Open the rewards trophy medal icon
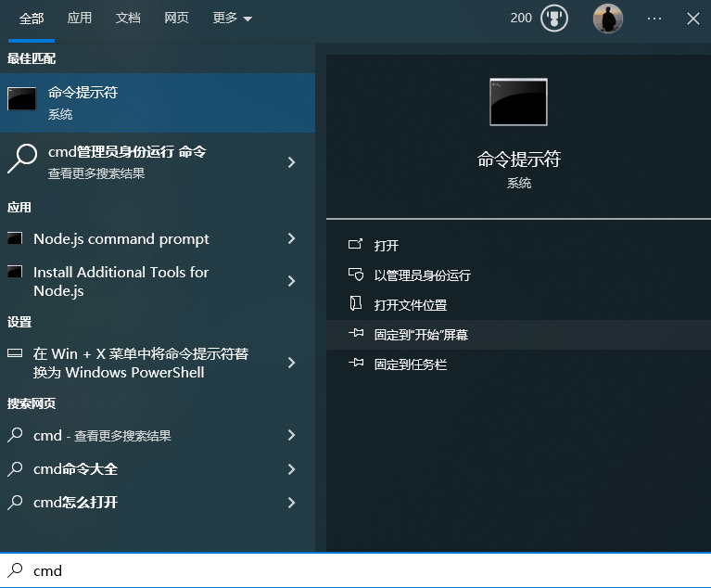 pyautogui.click(x=553, y=19)
